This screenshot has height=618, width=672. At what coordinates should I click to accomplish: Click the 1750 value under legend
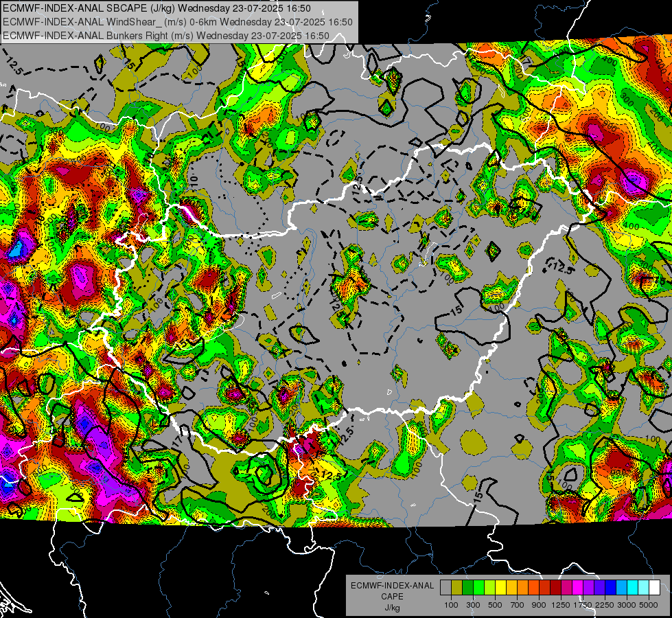tap(583, 605)
